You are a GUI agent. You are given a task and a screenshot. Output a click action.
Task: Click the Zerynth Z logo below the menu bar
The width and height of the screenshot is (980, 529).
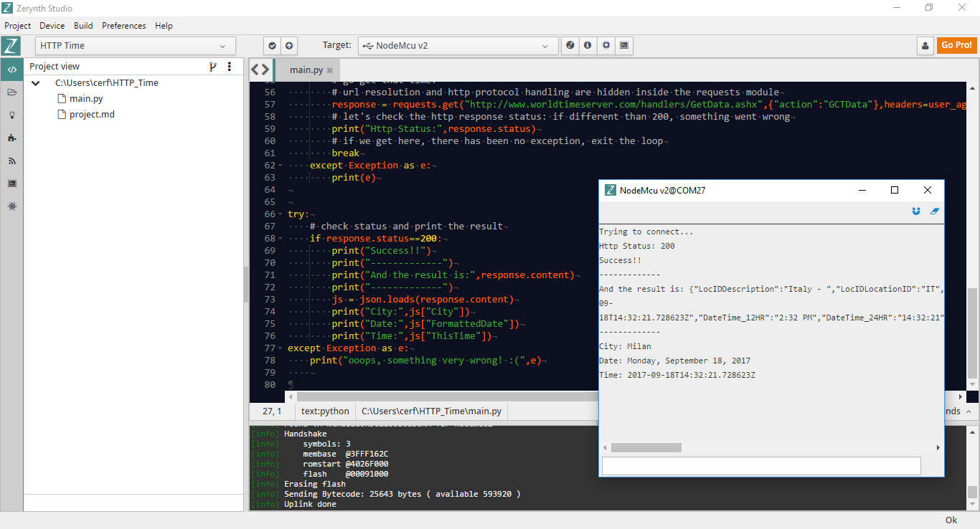pyautogui.click(x=11, y=46)
